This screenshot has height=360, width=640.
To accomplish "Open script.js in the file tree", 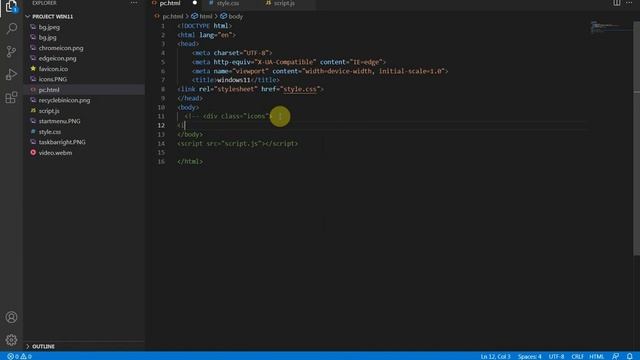I will [49, 111].
